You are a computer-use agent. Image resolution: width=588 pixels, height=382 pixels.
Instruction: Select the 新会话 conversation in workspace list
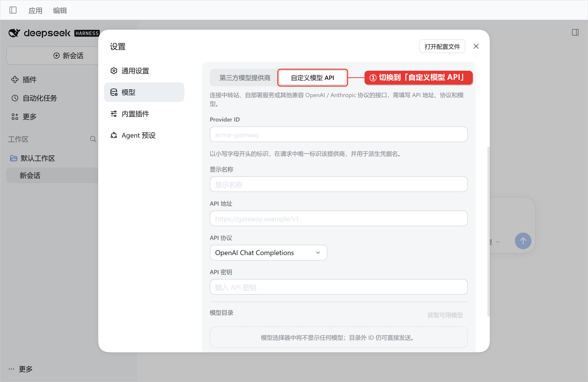(52, 175)
